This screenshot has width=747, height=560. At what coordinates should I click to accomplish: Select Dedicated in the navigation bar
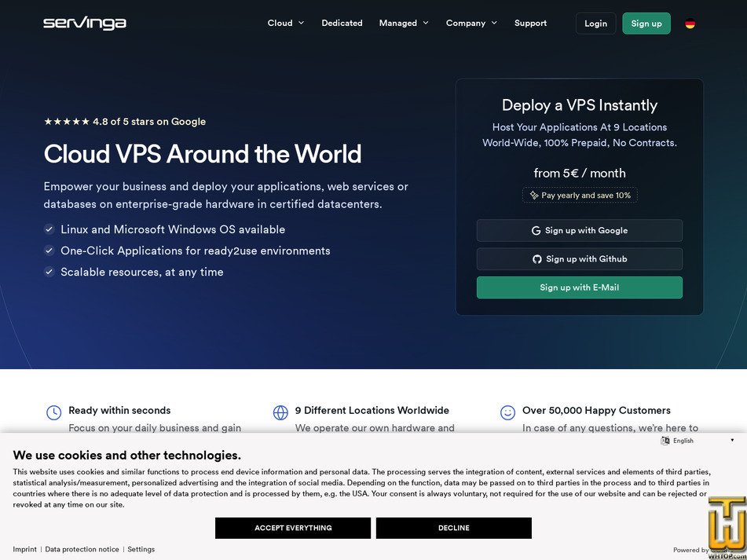pos(342,23)
